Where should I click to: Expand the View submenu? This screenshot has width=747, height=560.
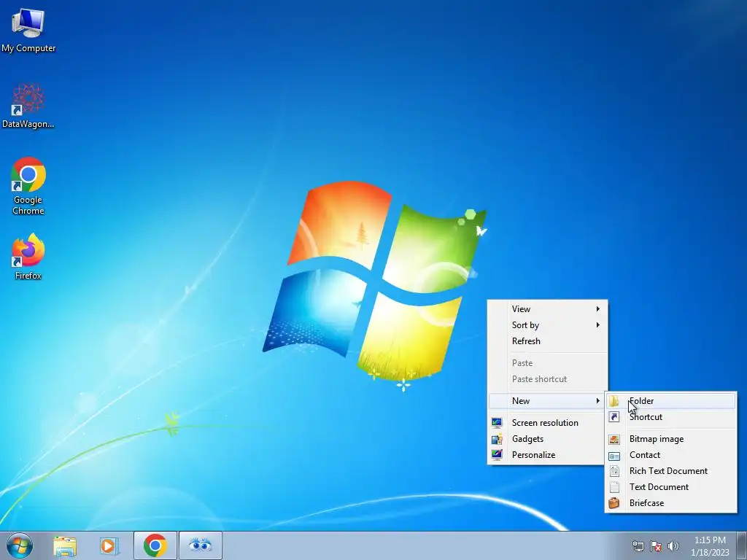pos(548,309)
